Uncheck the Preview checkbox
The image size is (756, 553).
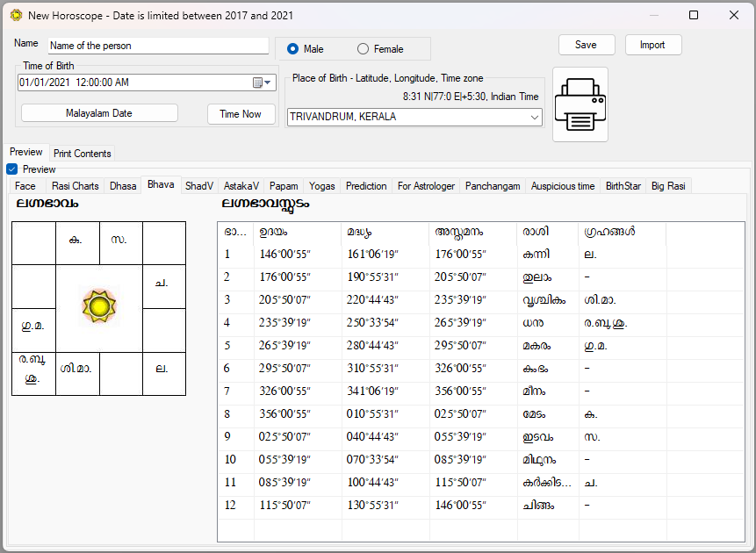tap(11, 169)
